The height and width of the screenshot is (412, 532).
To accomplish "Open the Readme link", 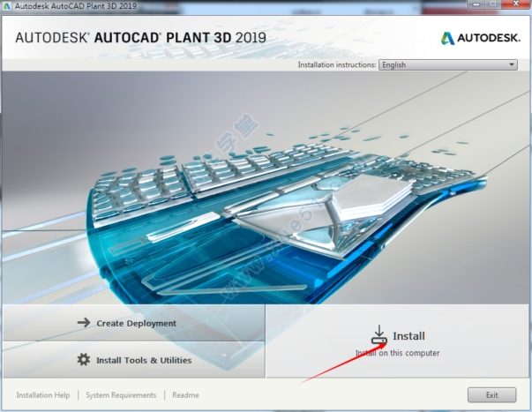I will [x=185, y=395].
